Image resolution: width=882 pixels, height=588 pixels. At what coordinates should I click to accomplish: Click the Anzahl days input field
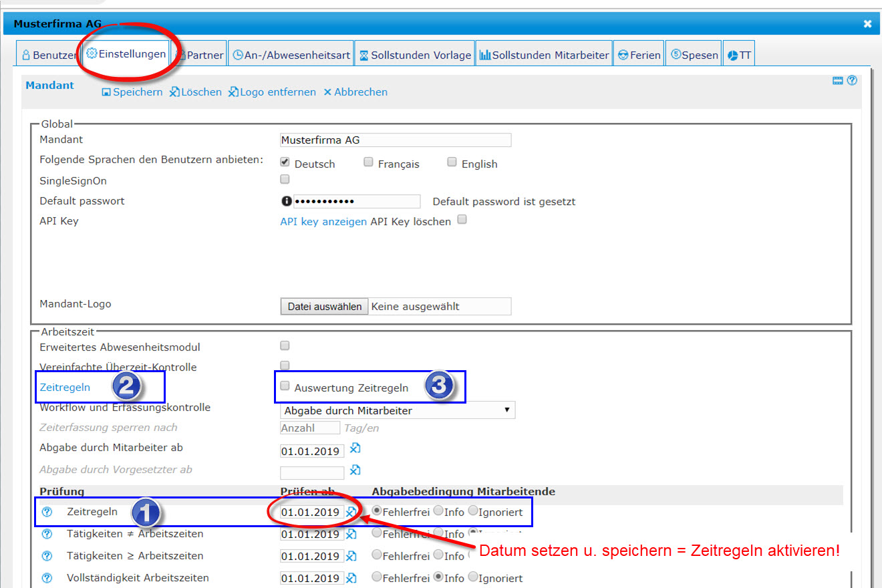(x=310, y=428)
